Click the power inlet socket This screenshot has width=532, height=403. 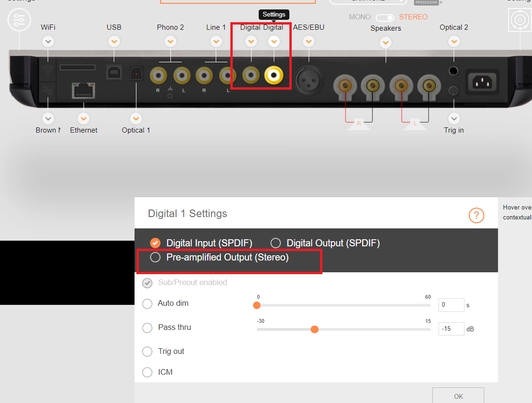(482, 82)
